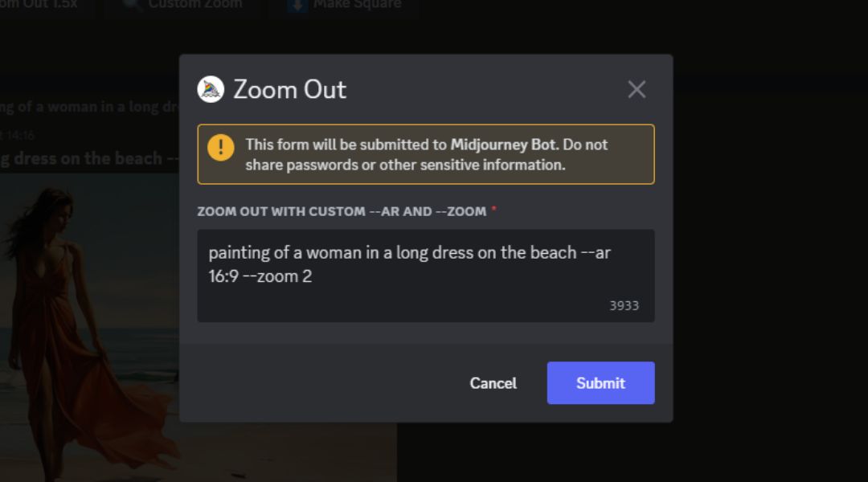Click the red required asterisk next to the field label
The image size is (868, 482).
tap(495, 210)
